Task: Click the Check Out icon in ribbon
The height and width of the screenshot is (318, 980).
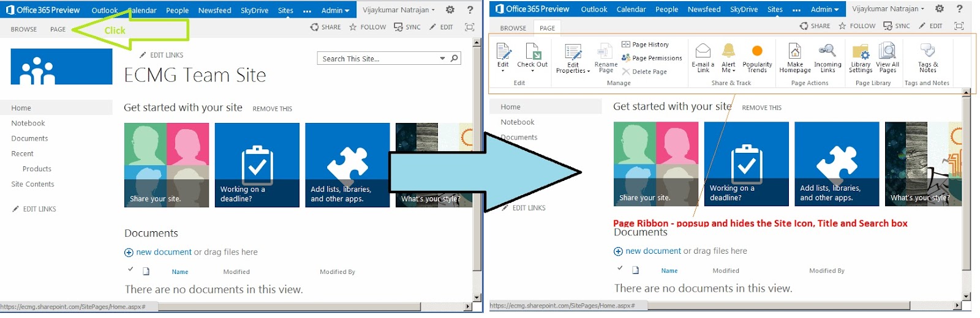Action: tap(532, 51)
